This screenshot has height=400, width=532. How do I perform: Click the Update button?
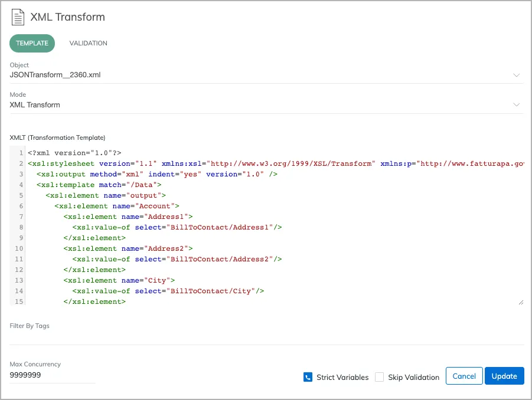504,376
